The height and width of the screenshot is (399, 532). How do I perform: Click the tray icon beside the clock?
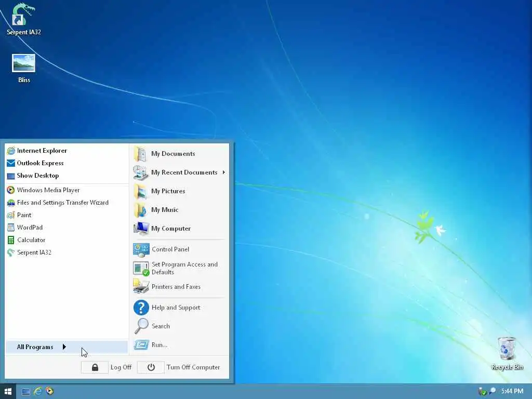click(492, 391)
